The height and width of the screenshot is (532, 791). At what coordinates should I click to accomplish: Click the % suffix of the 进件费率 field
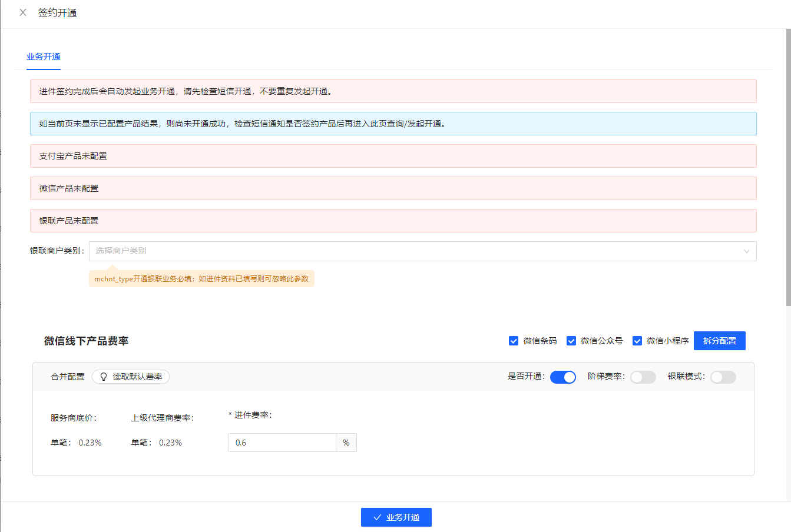[x=346, y=443]
